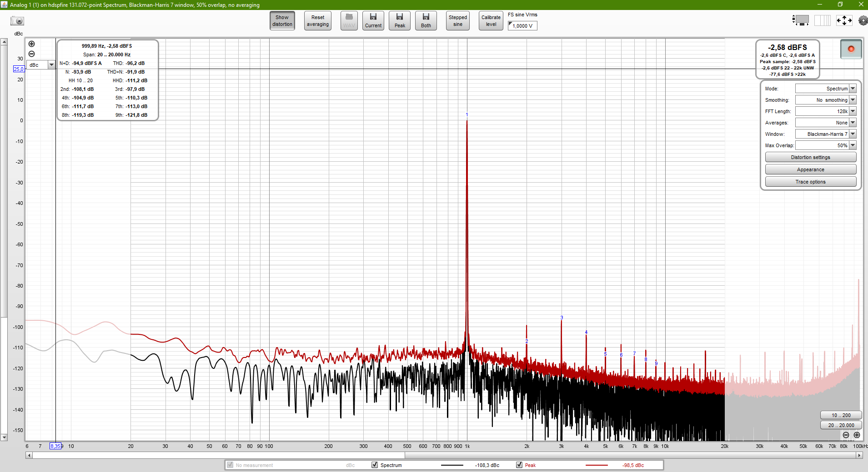Zoom in horizontally with the bottom-right plus icon
This screenshot has width=868, height=472.
click(x=857, y=435)
